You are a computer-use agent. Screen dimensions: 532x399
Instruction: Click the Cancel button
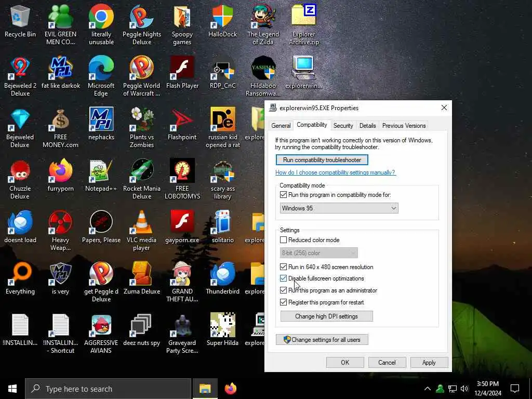pos(387,362)
